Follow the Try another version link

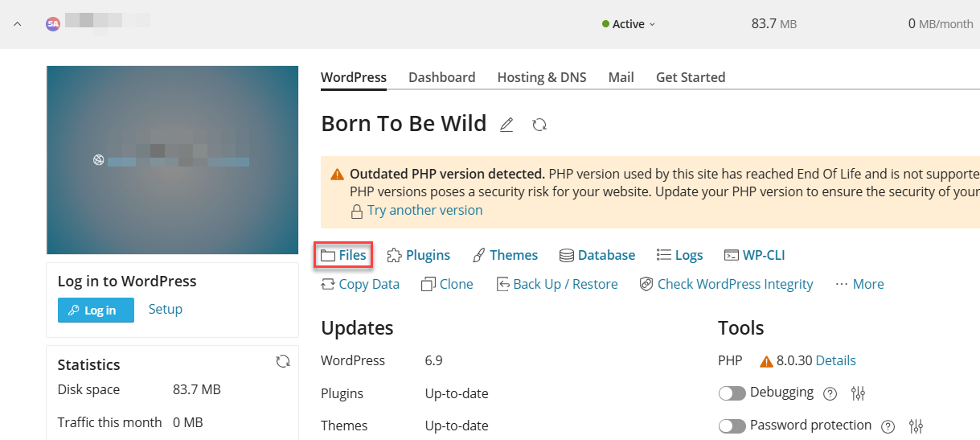[425, 210]
